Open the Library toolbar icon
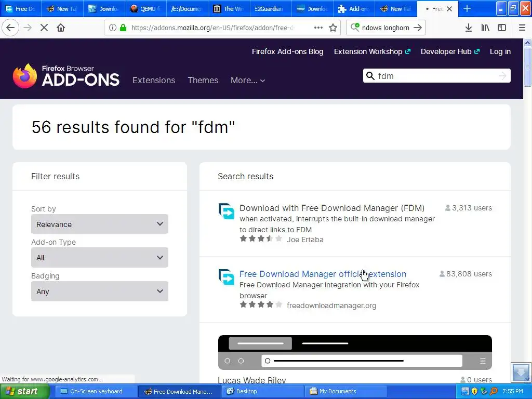The image size is (532, 399). (x=485, y=28)
